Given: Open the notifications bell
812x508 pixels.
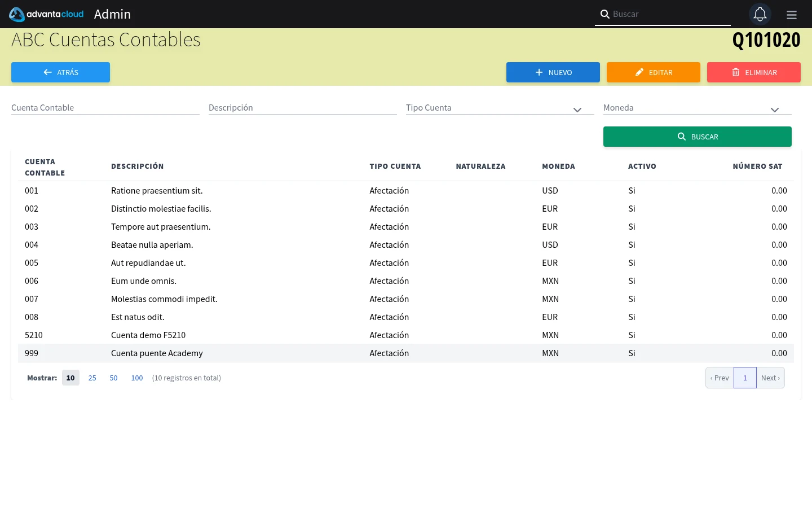Looking at the screenshot, I should coord(760,14).
